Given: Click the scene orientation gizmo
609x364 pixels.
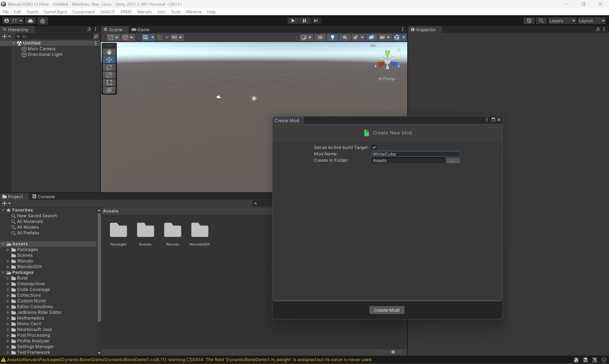Looking at the screenshot, I should (x=387, y=60).
